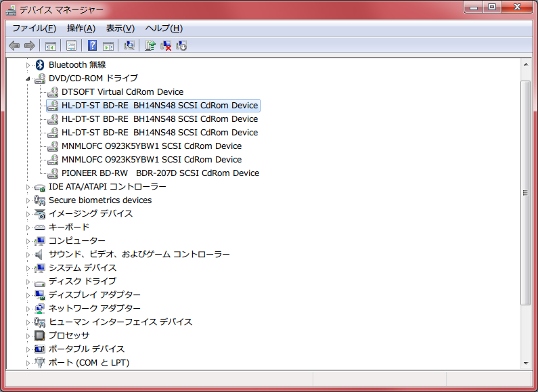Open the Properties toolbar icon

(x=71, y=45)
